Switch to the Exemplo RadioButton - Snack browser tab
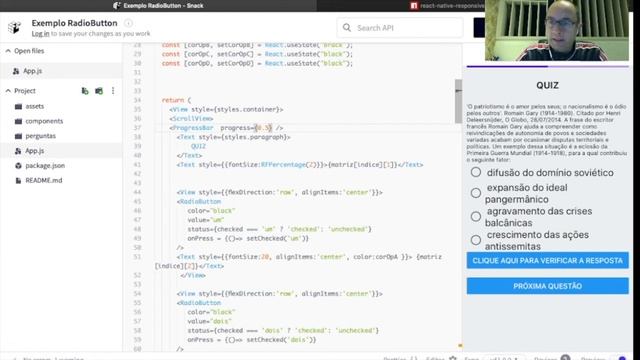 point(158,6)
